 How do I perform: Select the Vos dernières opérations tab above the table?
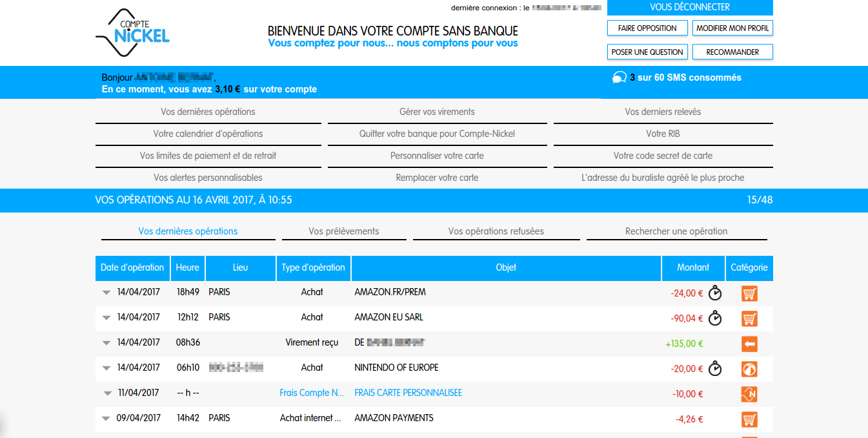(x=188, y=231)
